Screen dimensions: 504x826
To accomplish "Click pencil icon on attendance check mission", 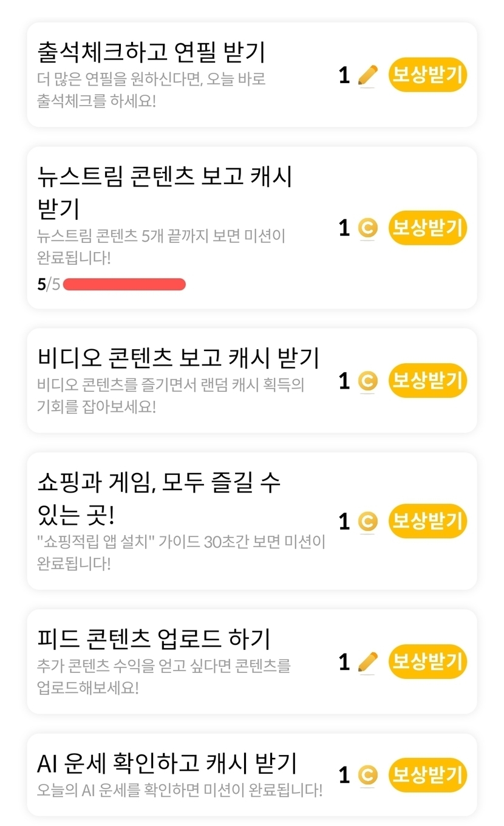I will tap(367, 75).
